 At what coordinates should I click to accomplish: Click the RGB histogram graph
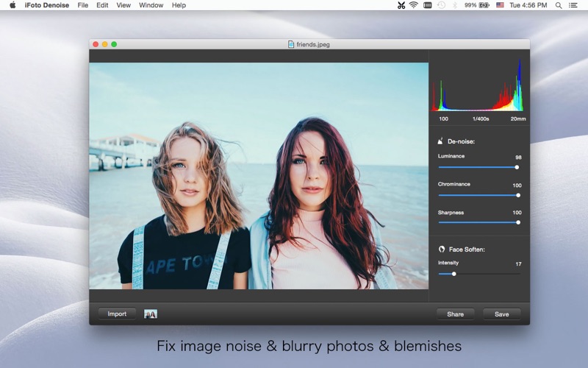478,85
